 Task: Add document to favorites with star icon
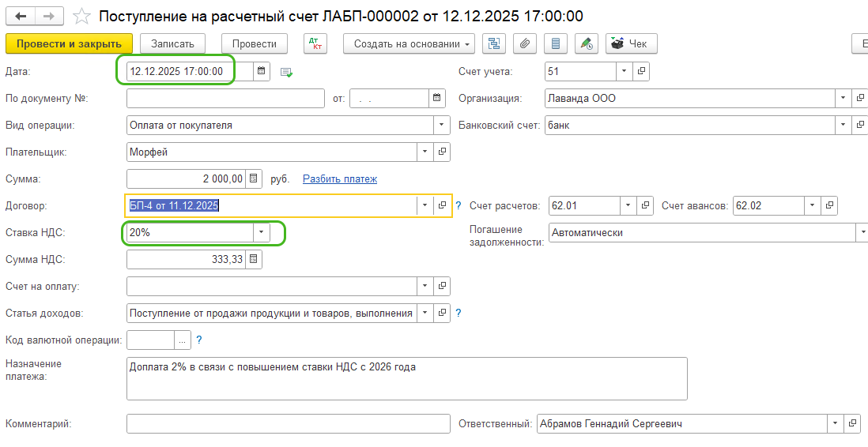click(81, 16)
